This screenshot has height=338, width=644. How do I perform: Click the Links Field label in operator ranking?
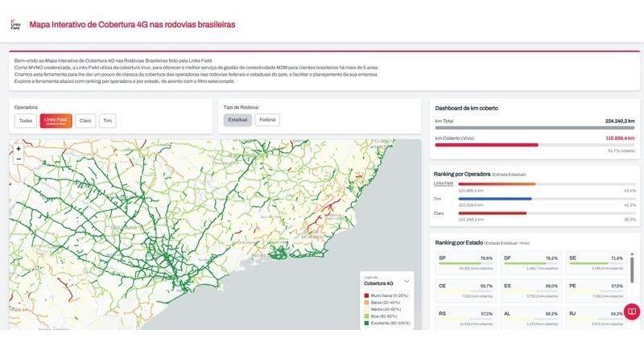[444, 183]
